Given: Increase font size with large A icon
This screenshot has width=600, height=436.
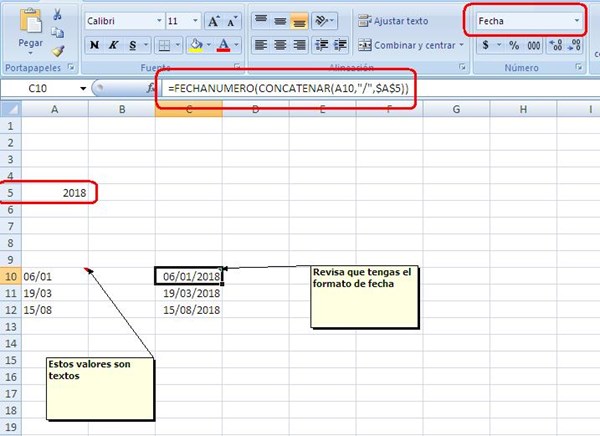Looking at the screenshot, I should [x=214, y=21].
